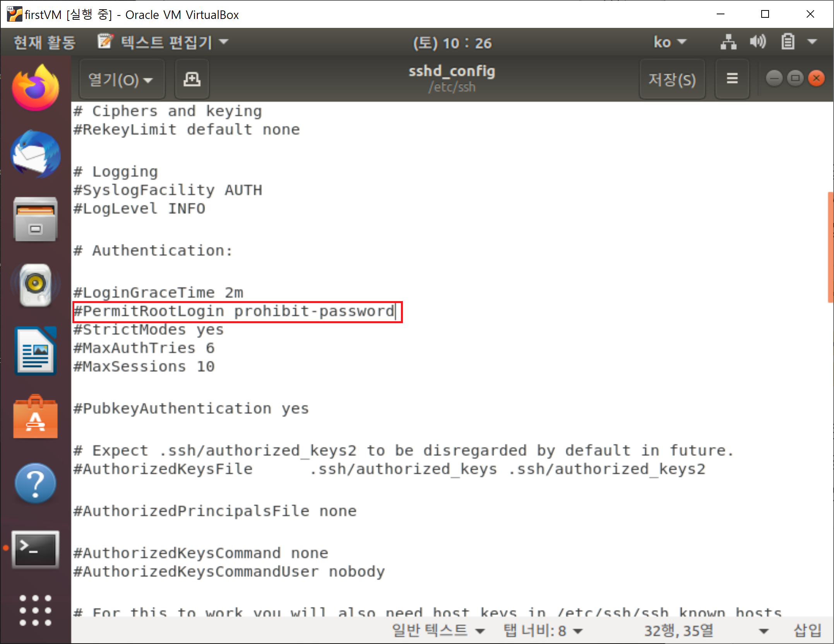This screenshot has width=834, height=644.
Task: Open LibreOffice Writer from the dock
Action: point(35,351)
